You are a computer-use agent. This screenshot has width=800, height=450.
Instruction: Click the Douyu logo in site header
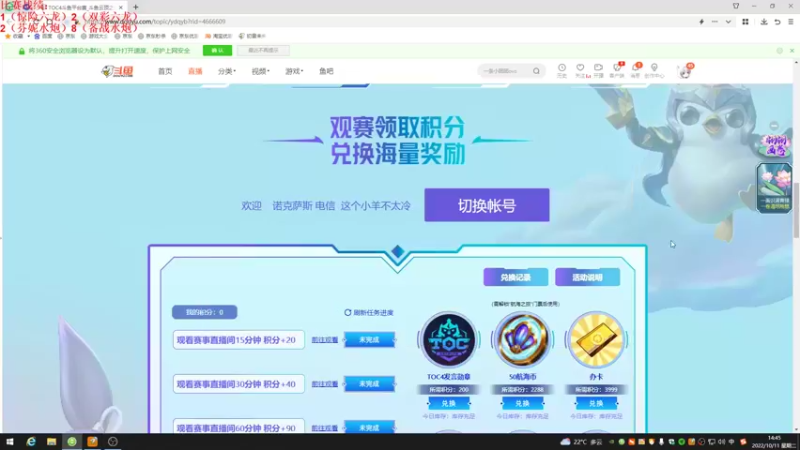117,71
